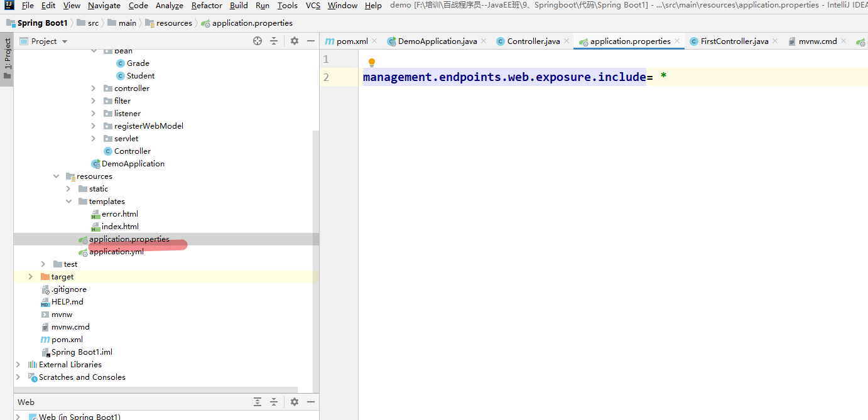Click the Collapse All icon in Web panel
This screenshot has width=868, height=420.
[274, 402]
